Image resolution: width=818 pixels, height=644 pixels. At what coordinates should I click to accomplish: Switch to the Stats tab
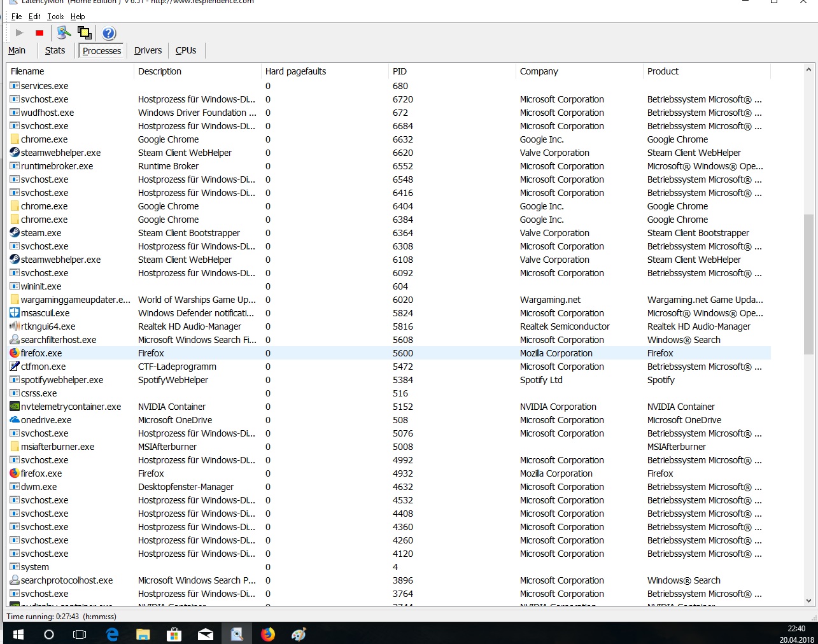(x=55, y=50)
